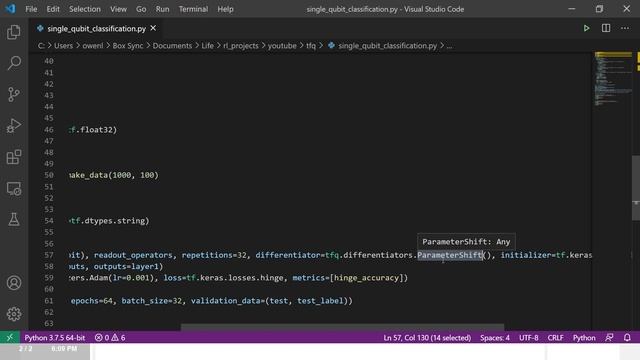
Task: Open the Accounts menu
Action: pyautogui.click(x=14, y=282)
